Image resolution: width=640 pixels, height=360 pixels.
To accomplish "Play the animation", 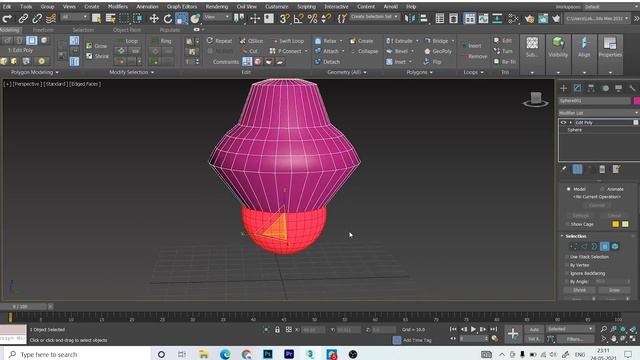I will click(x=473, y=329).
